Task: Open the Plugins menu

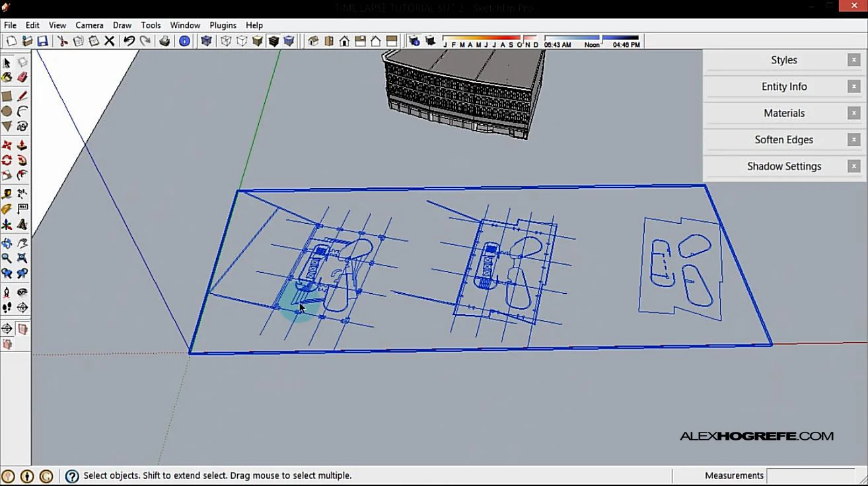Action: click(223, 25)
